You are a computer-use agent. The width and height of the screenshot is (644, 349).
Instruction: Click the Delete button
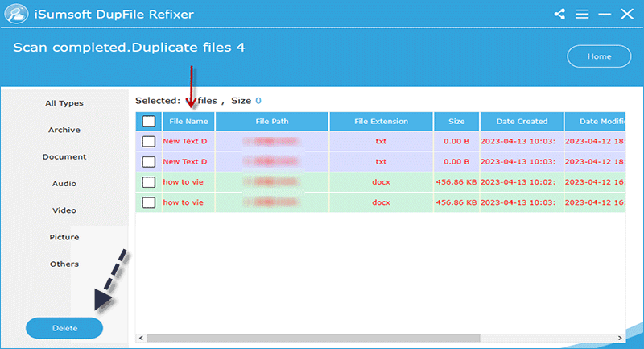tap(64, 328)
